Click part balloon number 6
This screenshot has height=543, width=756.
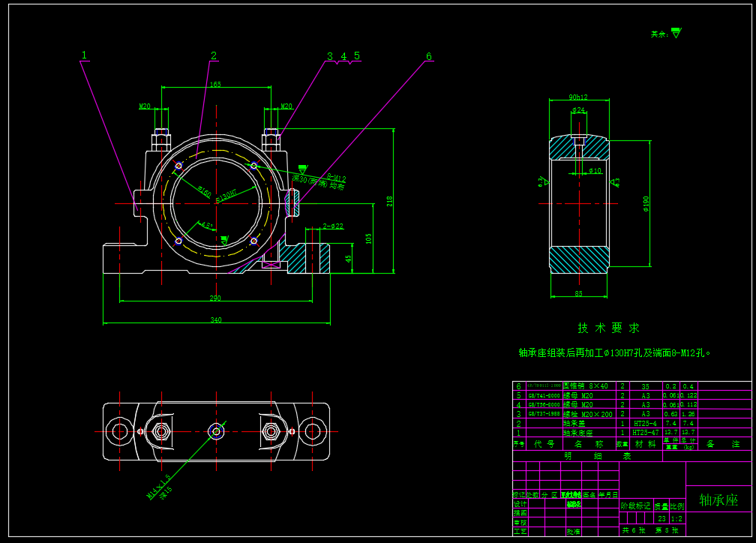point(428,56)
